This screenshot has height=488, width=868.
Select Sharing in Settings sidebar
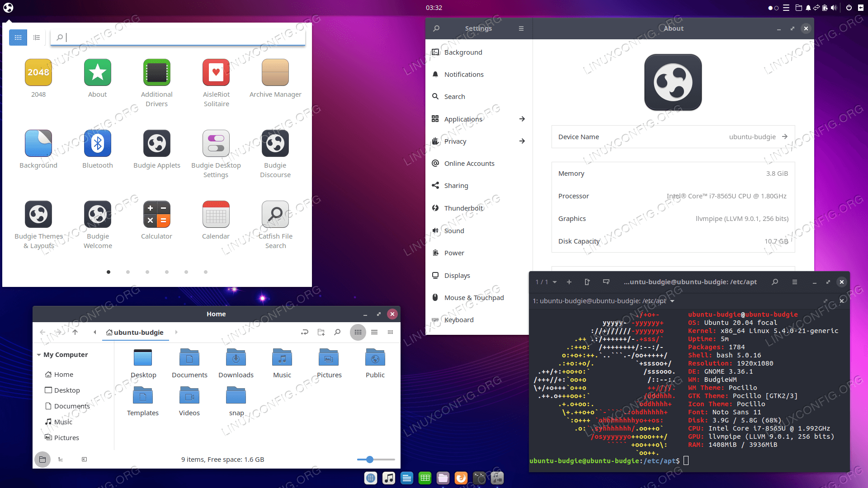coord(479,186)
